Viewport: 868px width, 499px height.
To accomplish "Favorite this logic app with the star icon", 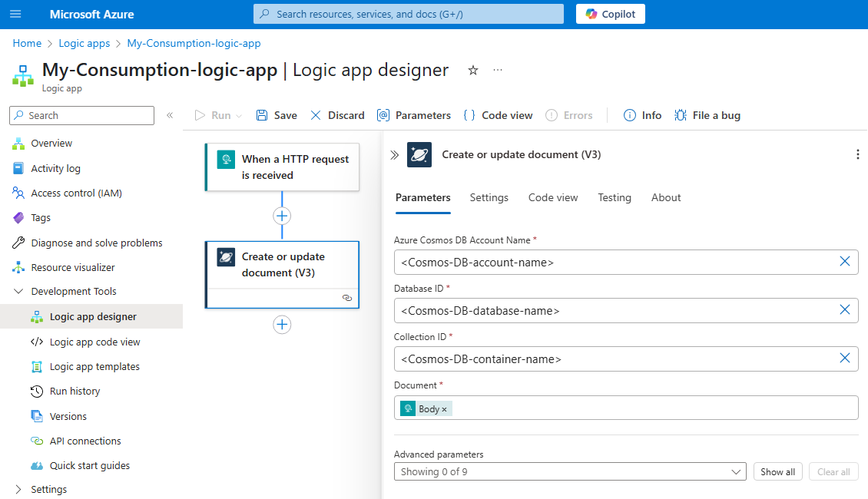I will coord(473,71).
